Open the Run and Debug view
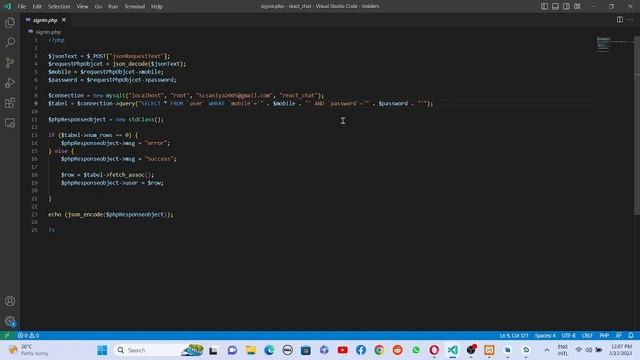Image resolution: width=640 pixels, height=360 pixels. click(10, 82)
